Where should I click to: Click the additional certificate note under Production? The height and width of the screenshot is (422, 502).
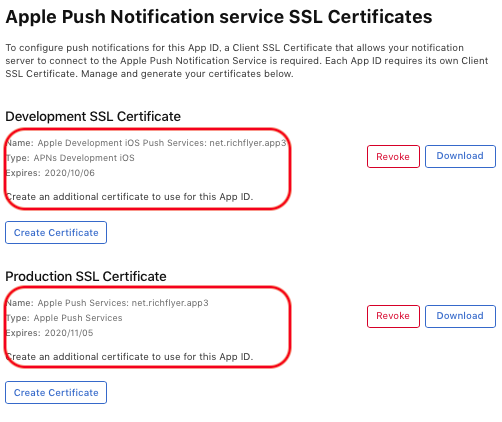pyautogui.click(x=129, y=357)
